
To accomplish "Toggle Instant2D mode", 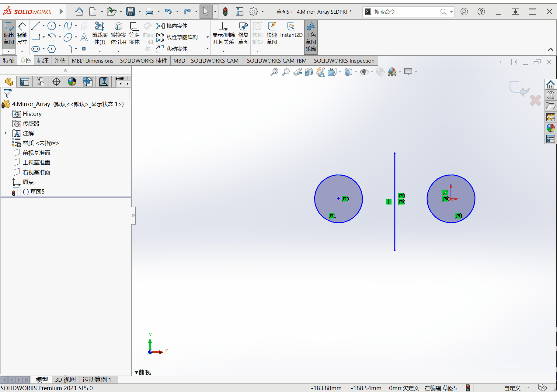I will tap(291, 30).
